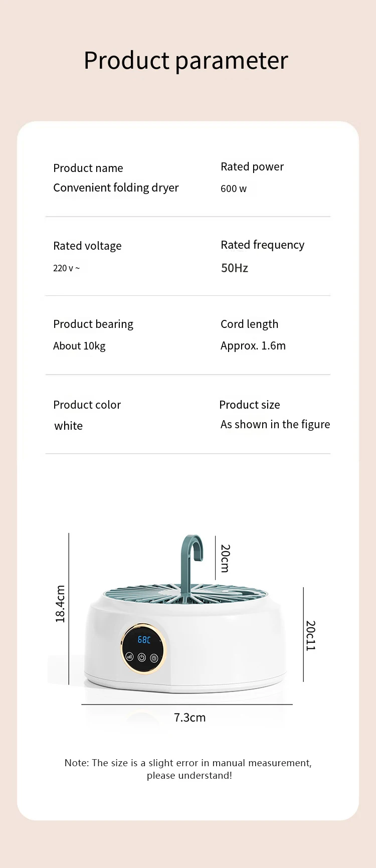This screenshot has width=376, height=868.
Task: Click the 20cm hook dimension label
Action: pyautogui.click(x=225, y=558)
